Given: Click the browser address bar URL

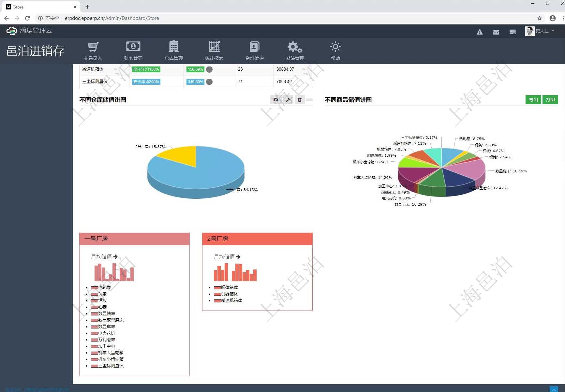Looking at the screenshot, I should pyautogui.click(x=112, y=18).
